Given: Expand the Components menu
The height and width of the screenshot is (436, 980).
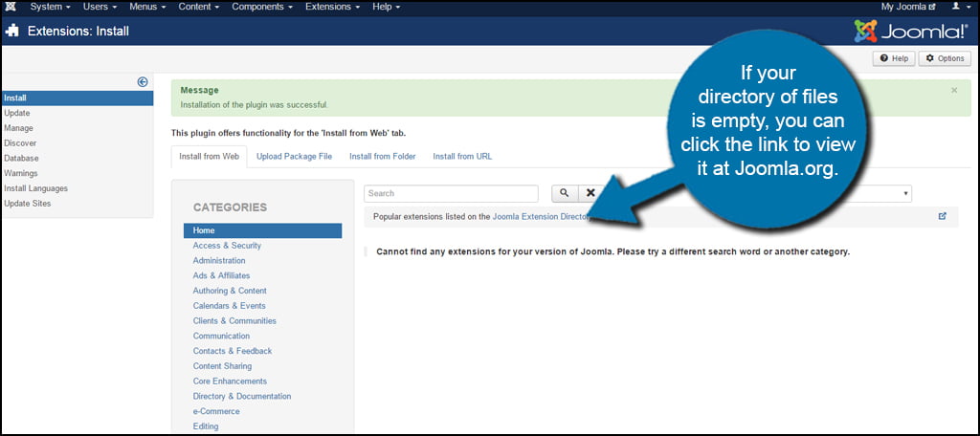Looking at the screenshot, I should pyautogui.click(x=262, y=7).
